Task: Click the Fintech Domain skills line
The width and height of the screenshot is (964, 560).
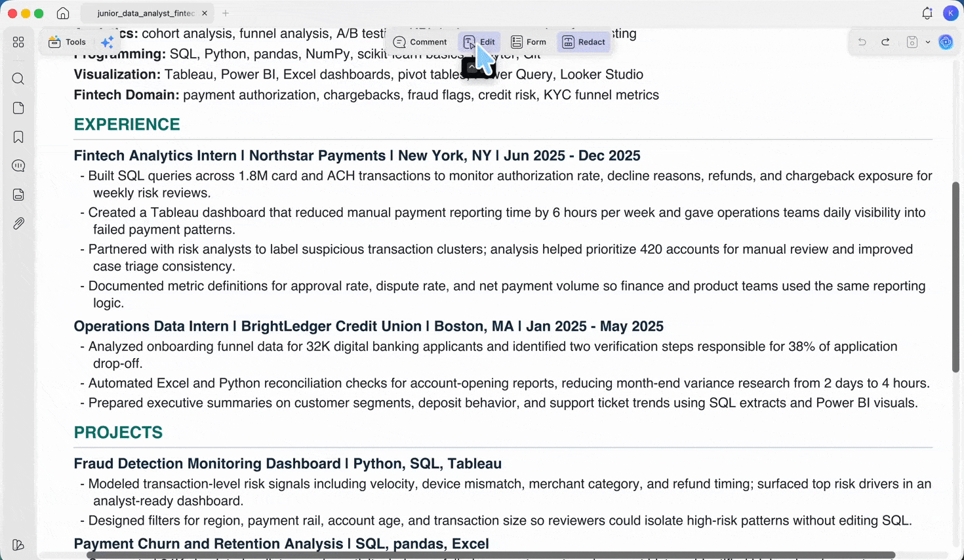Action: tap(366, 95)
